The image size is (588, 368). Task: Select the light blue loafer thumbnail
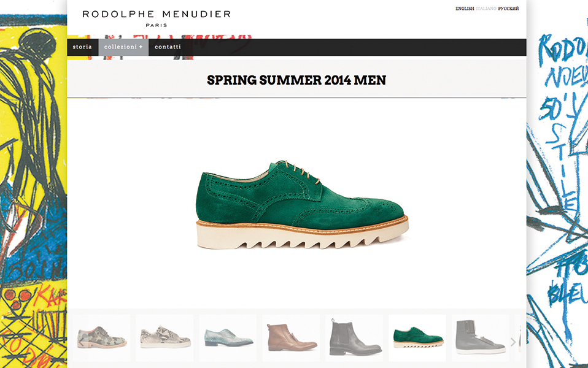tap(228, 338)
